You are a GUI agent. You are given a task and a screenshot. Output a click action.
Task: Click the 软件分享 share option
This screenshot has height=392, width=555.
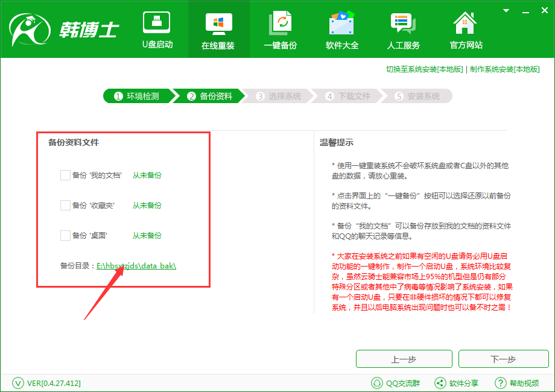click(460, 383)
